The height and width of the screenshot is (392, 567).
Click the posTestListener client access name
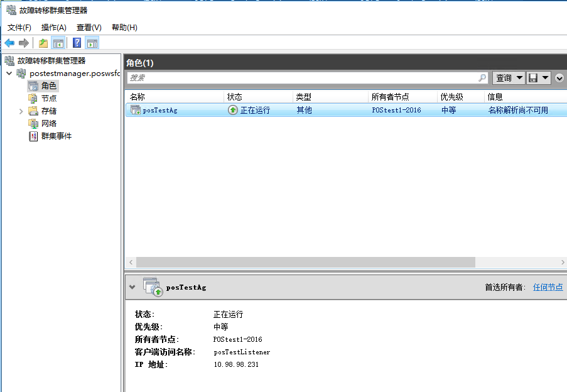coord(242,352)
